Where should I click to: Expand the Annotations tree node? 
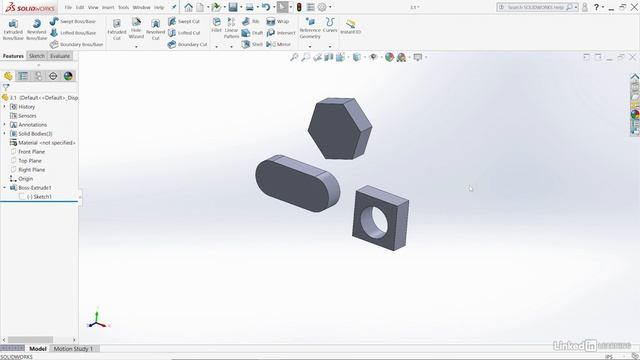(4, 124)
